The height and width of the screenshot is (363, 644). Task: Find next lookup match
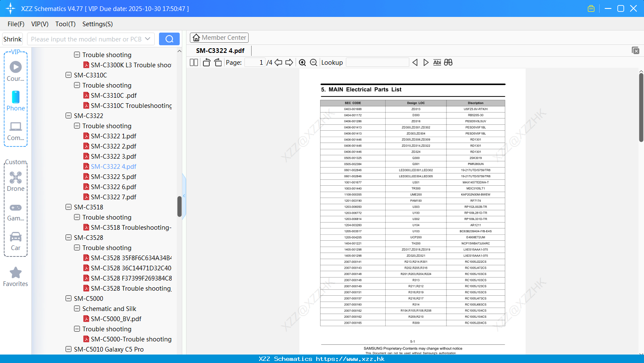pos(426,62)
